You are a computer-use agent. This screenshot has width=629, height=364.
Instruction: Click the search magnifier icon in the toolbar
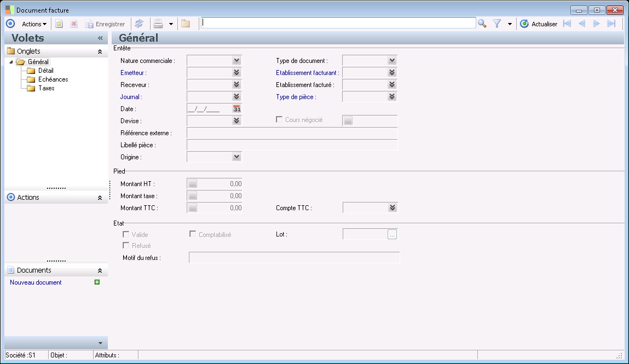(x=482, y=24)
